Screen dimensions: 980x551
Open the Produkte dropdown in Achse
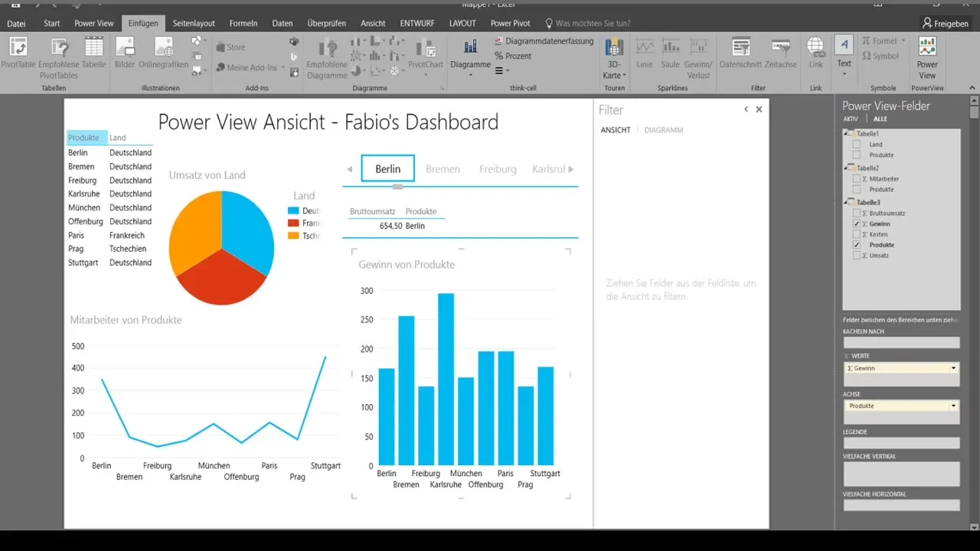[x=954, y=406]
